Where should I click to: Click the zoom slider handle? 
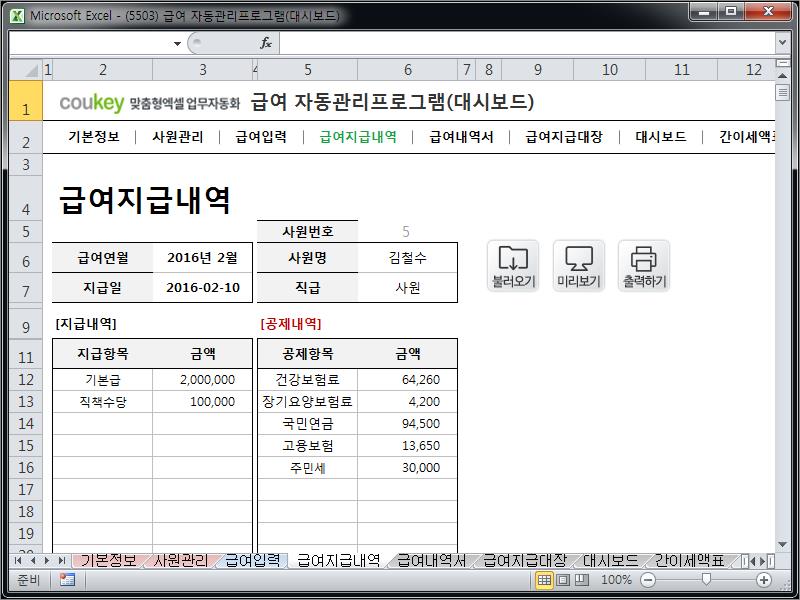(x=706, y=579)
